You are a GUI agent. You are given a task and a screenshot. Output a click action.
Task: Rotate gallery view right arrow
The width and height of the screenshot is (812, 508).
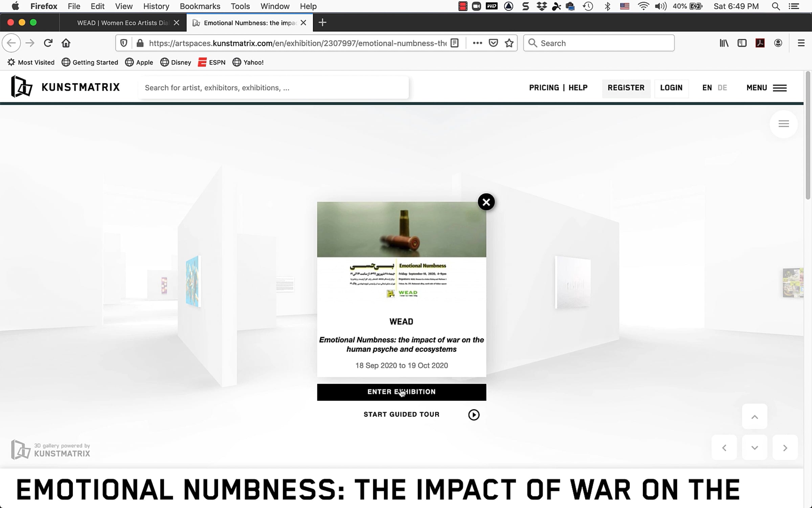(785, 448)
